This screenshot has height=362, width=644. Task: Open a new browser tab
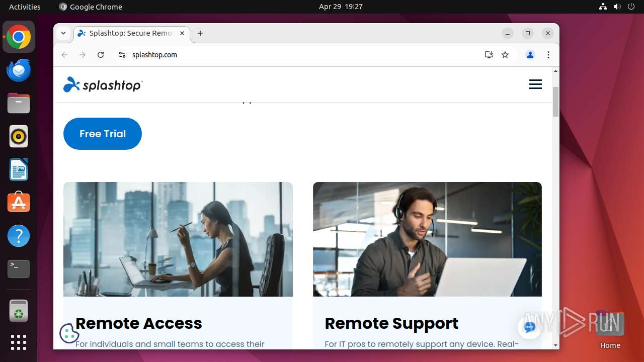[200, 33]
